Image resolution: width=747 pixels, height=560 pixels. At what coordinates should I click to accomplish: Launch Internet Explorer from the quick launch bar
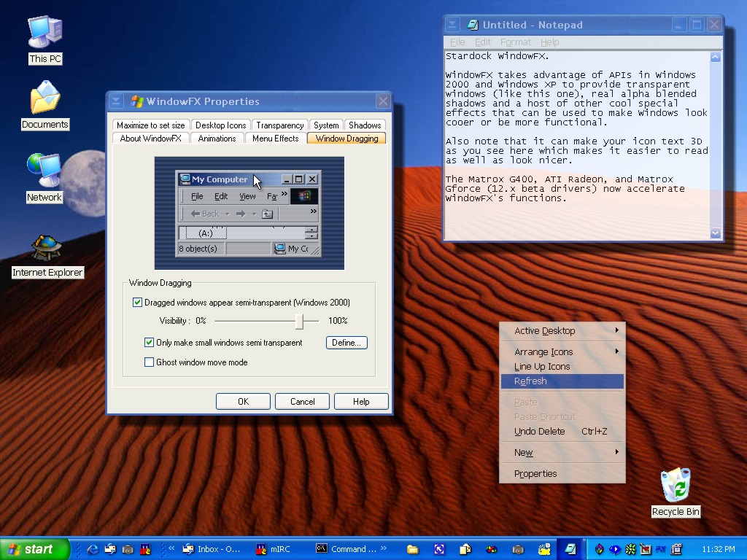pos(93,549)
